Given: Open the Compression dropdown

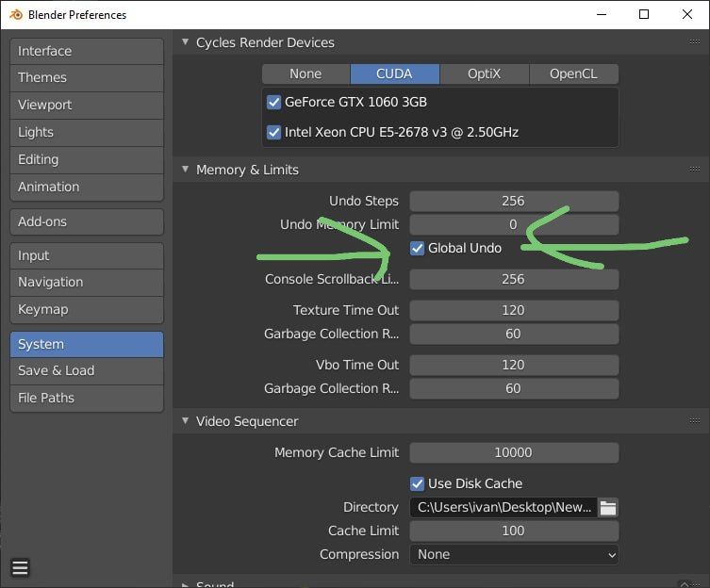Looking at the screenshot, I should pos(514,554).
